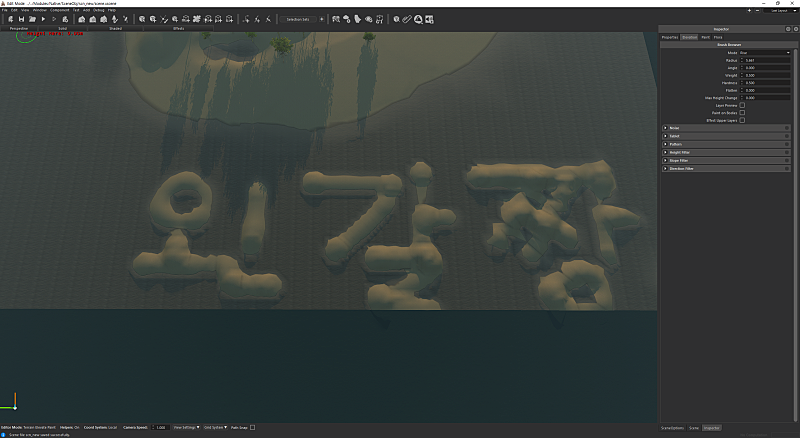Switch to the Paint tab in Inspector
800x438 pixels.
(x=705, y=37)
